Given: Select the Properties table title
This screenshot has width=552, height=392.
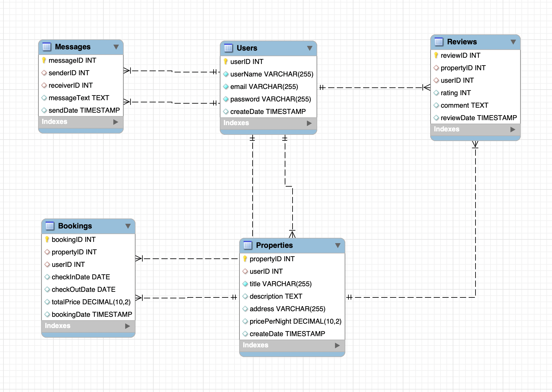Looking at the screenshot, I should [x=274, y=245].
